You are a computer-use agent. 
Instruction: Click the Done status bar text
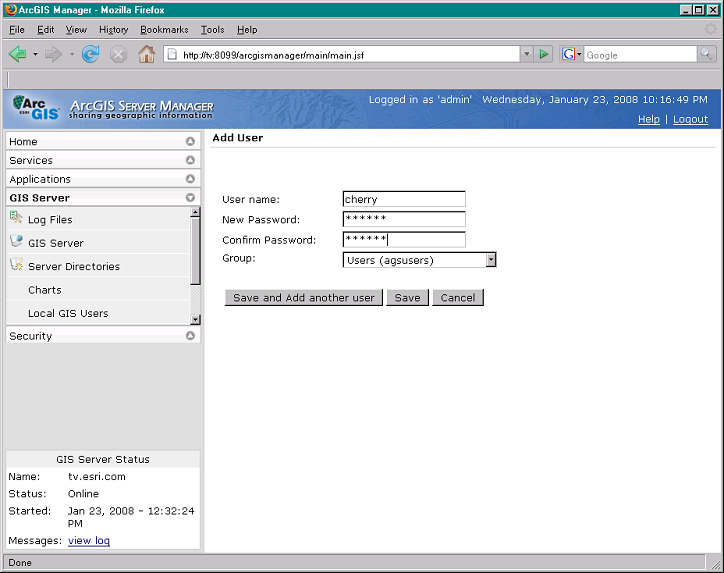coord(20,563)
